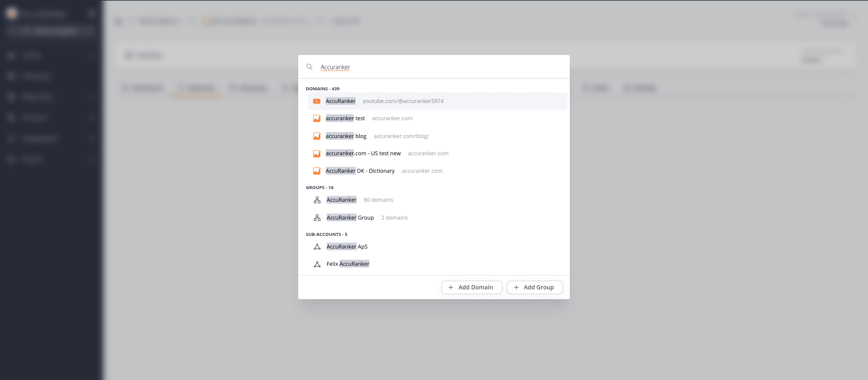Click icon next to accuranker test
The image size is (868, 380).
point(317,118)
